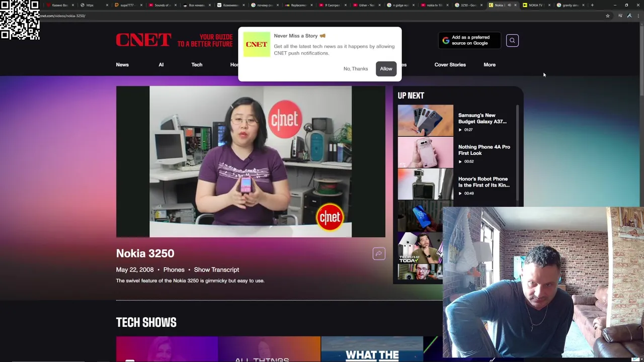Open Cover Stories in CNET nav

[450, 65]
